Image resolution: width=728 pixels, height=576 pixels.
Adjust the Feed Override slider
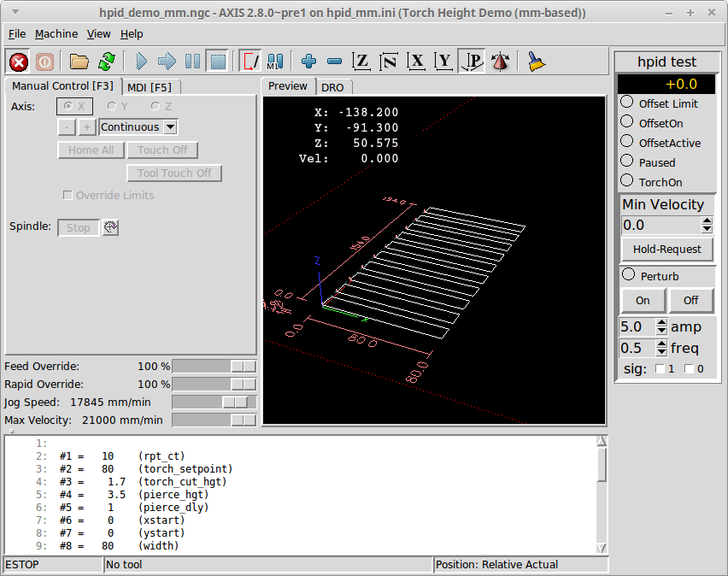214,367
